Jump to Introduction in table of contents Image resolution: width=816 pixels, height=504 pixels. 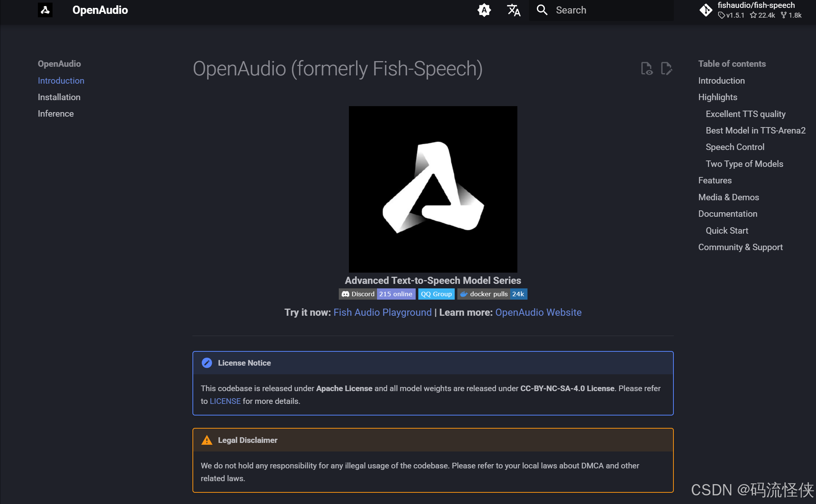point(721,81)
